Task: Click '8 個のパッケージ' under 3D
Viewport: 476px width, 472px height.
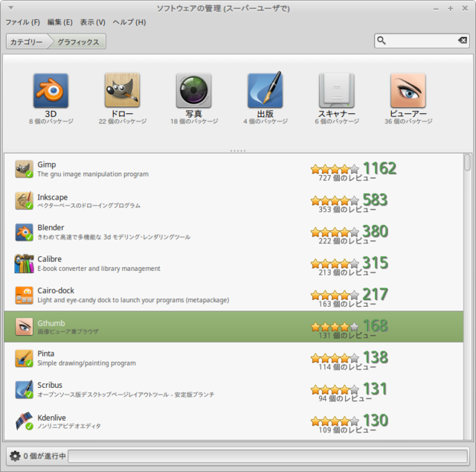Action: tap(51, 121)
